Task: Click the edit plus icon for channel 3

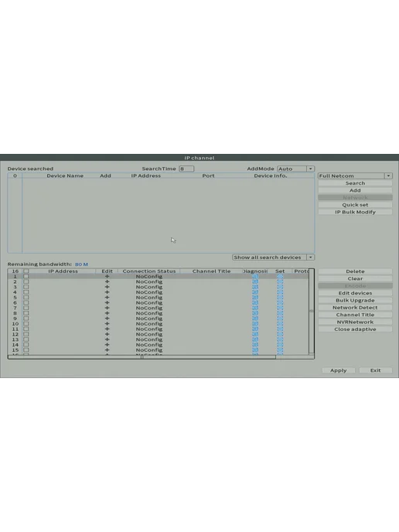Action: click(107, 287)
